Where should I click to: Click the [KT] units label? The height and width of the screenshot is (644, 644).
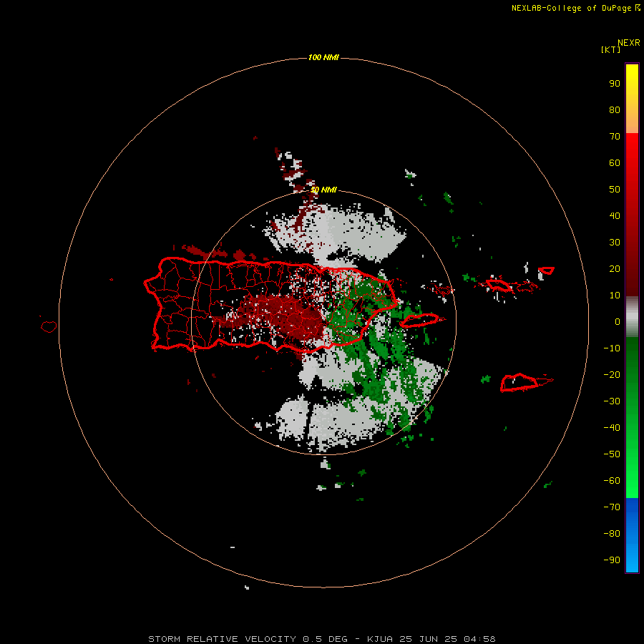[x=610, y=49]
